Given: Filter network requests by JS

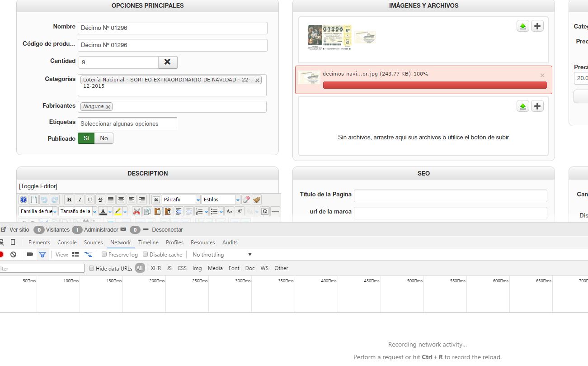Looking at the screenshot, I should point(169,268).
